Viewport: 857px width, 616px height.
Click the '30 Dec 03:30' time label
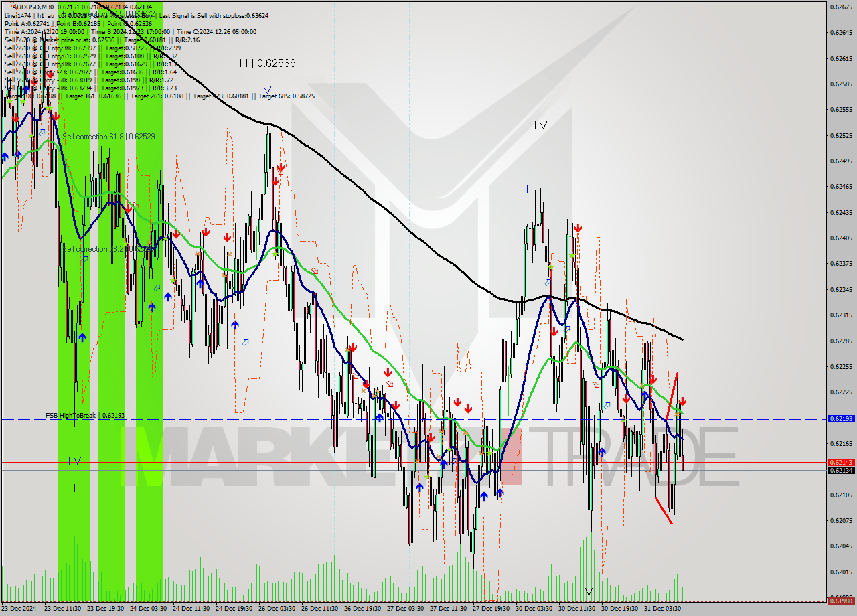(x=534, y=609)
